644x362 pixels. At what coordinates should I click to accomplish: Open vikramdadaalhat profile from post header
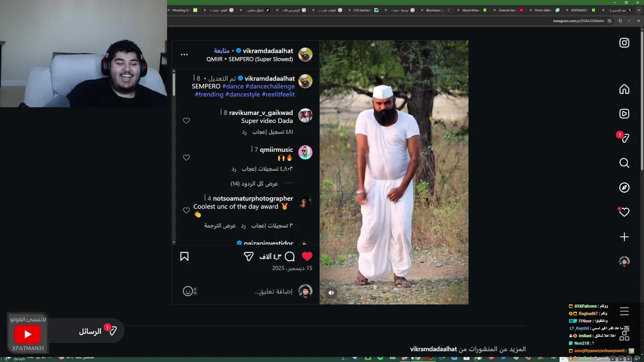click(x=268, y=51)
